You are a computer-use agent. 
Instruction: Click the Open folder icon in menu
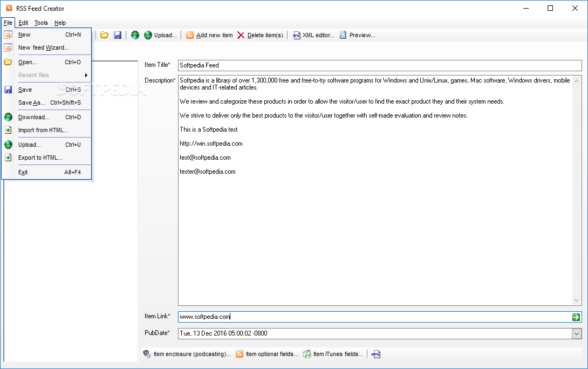[x=8, y=62]
